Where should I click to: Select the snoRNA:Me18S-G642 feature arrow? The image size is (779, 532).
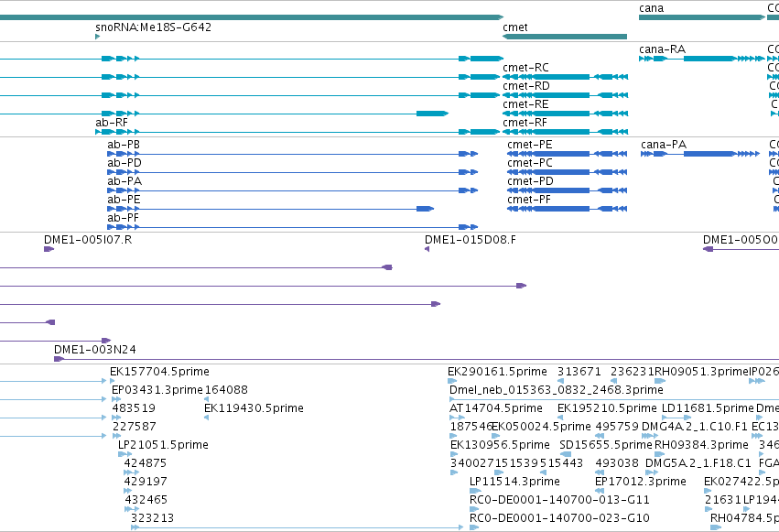(x=97, y=37)
